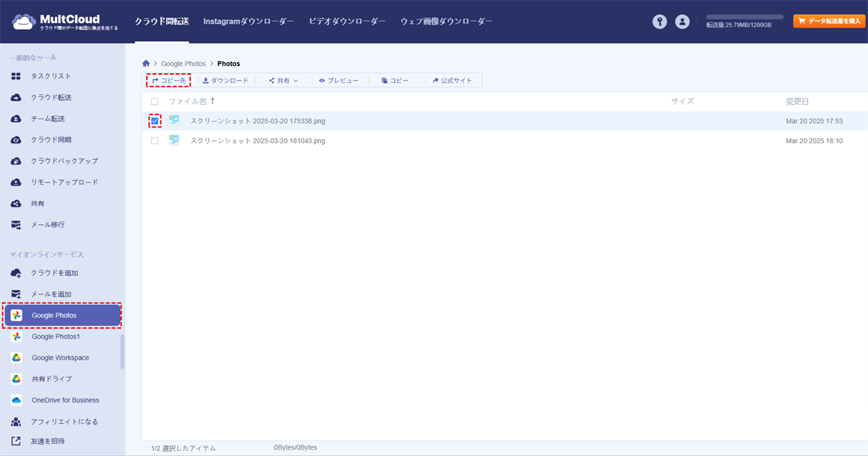This screenshot has width=868, height=456.
Task: Click the image icon of 181043.png
Action: click(x=174, y=140)
